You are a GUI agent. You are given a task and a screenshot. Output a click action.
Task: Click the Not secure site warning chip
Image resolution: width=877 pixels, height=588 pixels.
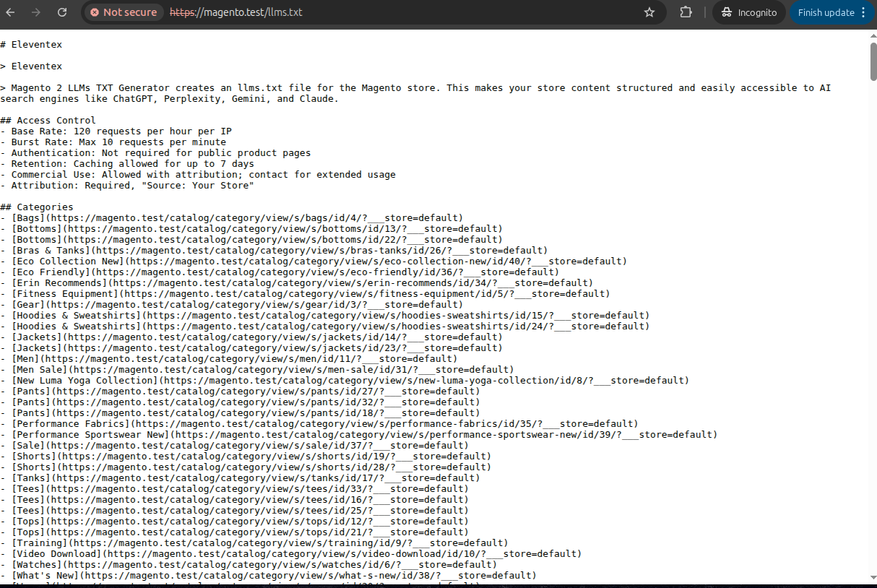(x=123, y=12)
